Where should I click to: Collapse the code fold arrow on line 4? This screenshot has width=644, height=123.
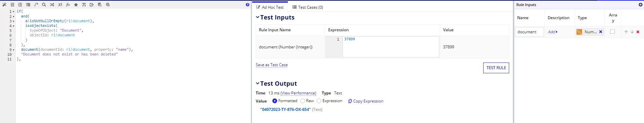click(x=13, y=26)
